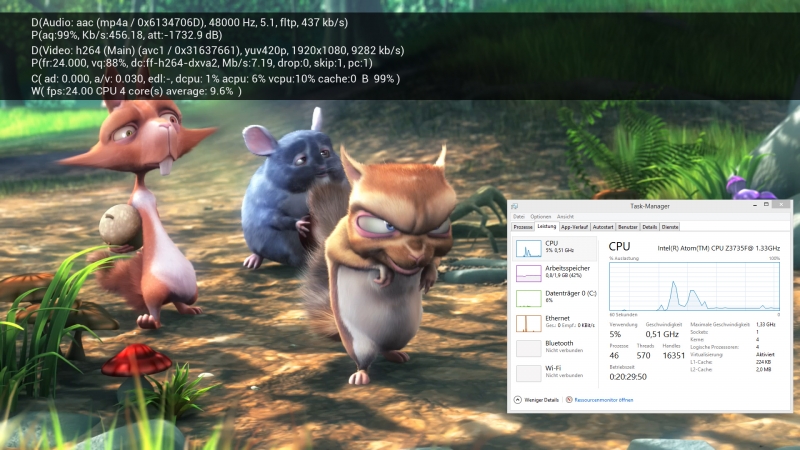Open the Ressourcenmonitor öffnen link

(x=604, y=400)
